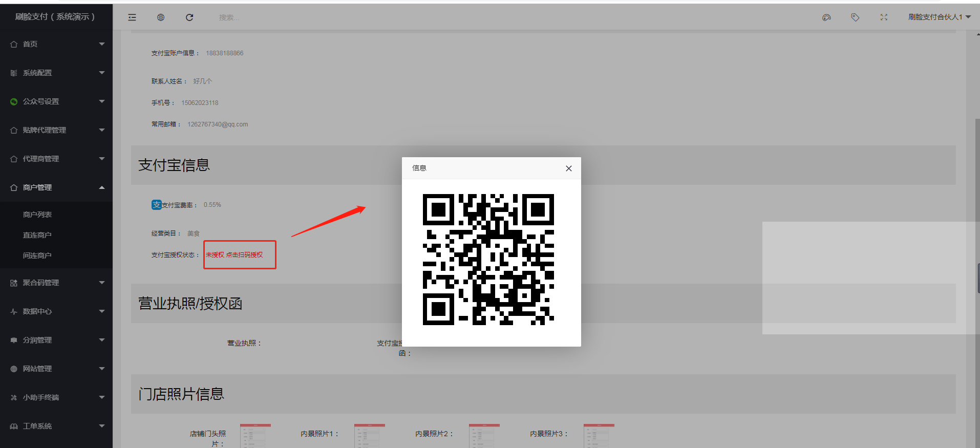980x448 pixels.
Task: Click the icon beside 聚合码管理
Action: point(14,283)
